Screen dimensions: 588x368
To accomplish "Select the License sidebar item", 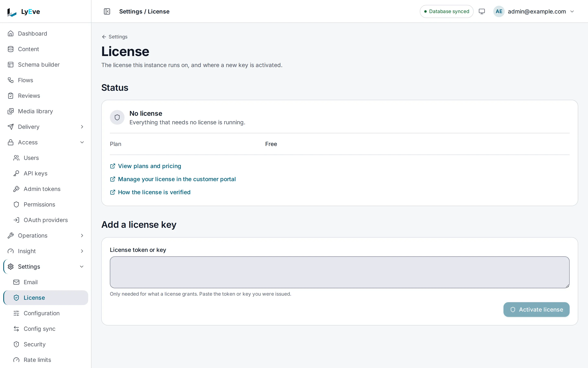I will point(46,298).
